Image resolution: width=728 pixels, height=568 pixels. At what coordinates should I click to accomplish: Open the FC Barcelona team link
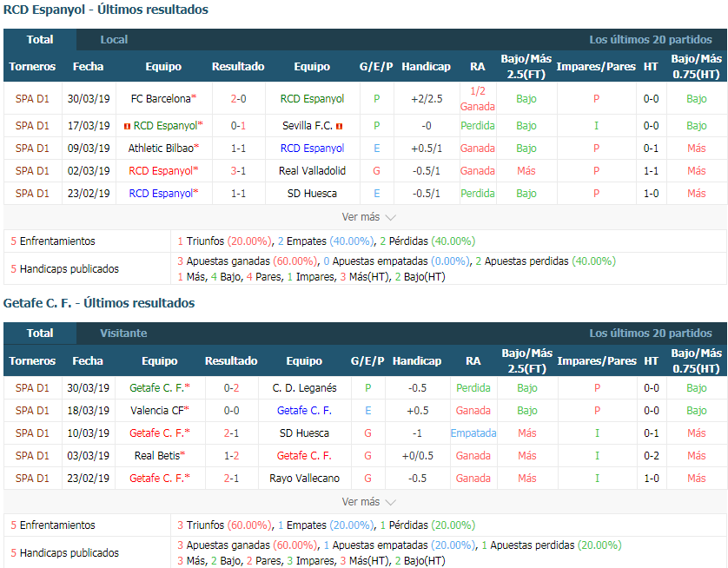point(161,99)
